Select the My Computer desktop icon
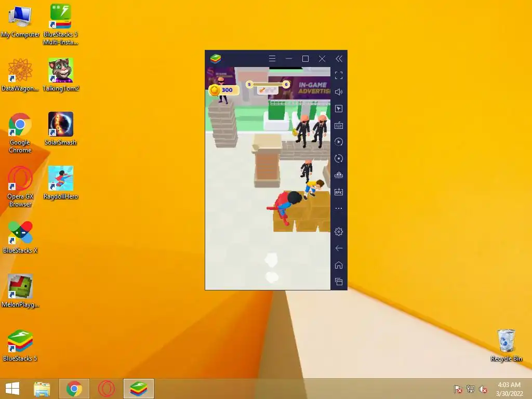532x399 pixels. click(x=20, y=21)
